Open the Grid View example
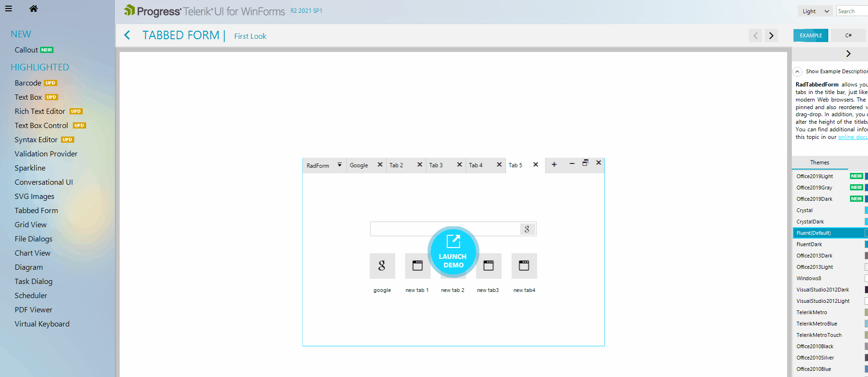This screenshot has width=868, height=377. [31, 224]
